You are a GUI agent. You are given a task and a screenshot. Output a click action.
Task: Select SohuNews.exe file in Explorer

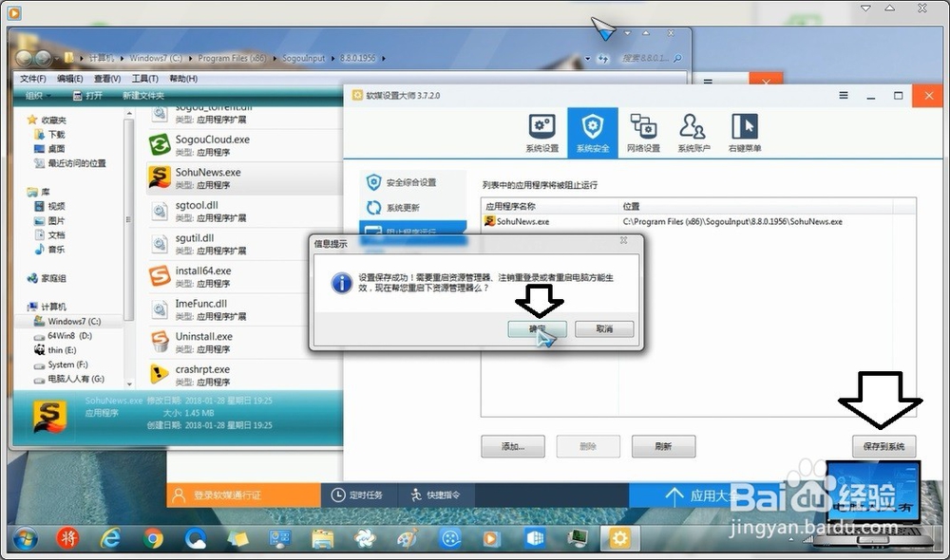coord(245,178)
